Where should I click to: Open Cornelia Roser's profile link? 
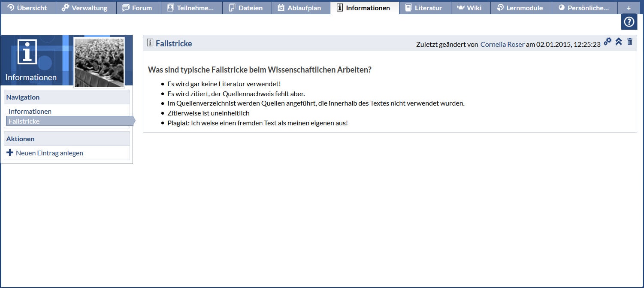[x=502, y=44]
